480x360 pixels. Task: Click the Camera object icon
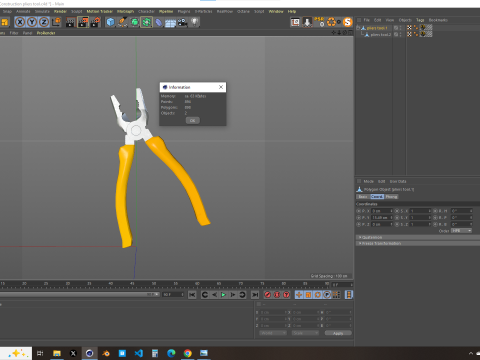tap(182, 22)
